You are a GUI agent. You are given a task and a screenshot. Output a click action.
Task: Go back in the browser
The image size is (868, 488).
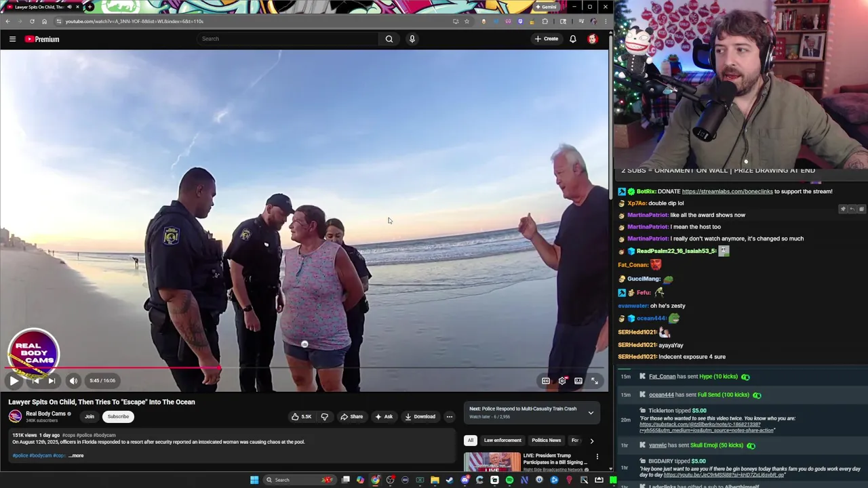click(7, 21)
